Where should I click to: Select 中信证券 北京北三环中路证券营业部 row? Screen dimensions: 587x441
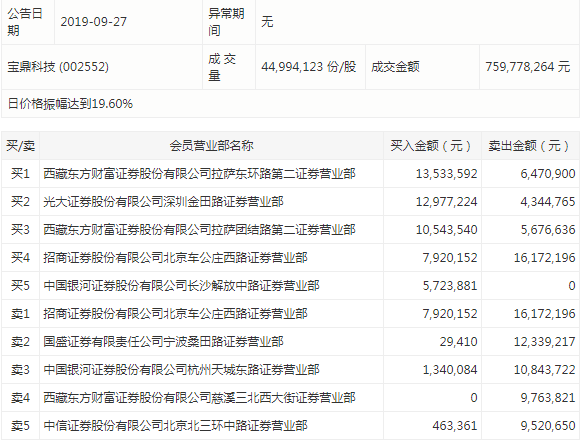pos(291,426)
